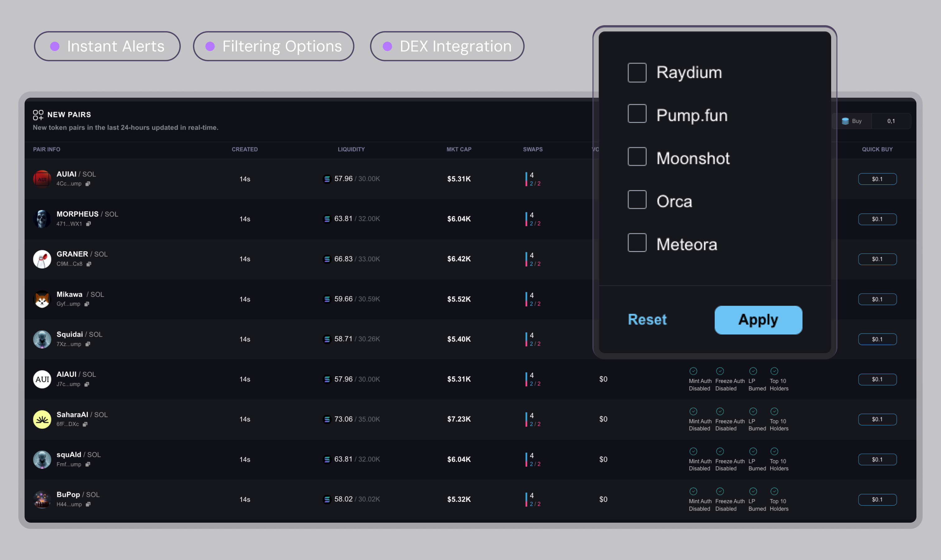Select the DEX Integration pill
This screenshot has width=941, height=560.
click(447, 46)
